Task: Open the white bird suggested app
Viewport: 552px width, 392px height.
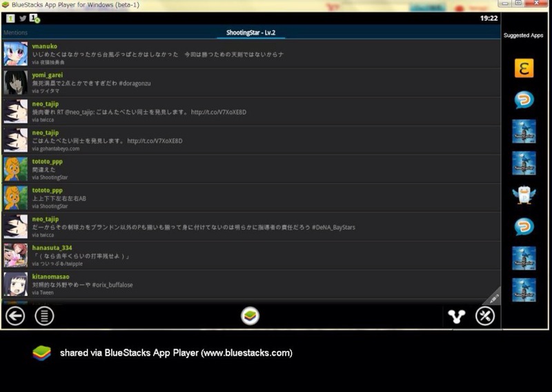Action: coord(524,195)
